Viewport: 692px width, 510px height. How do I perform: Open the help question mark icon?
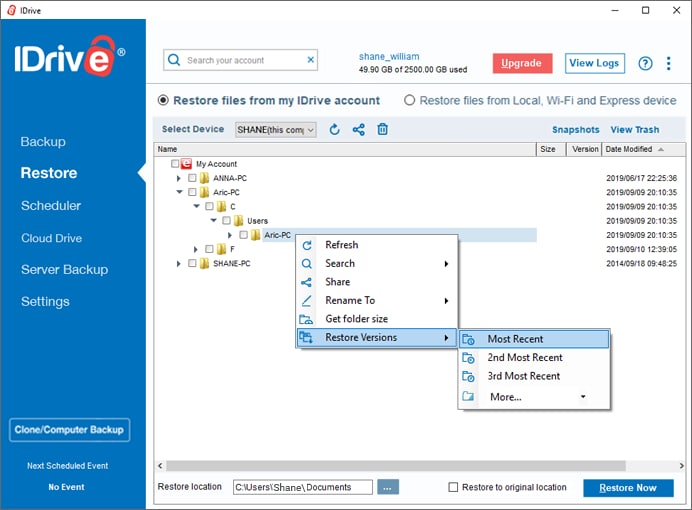point(645,64)
